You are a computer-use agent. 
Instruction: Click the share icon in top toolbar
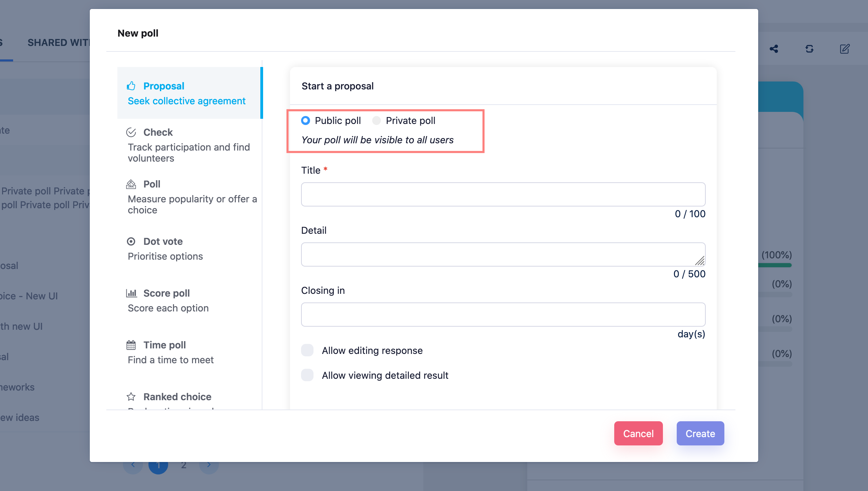(x=774, y=49)
